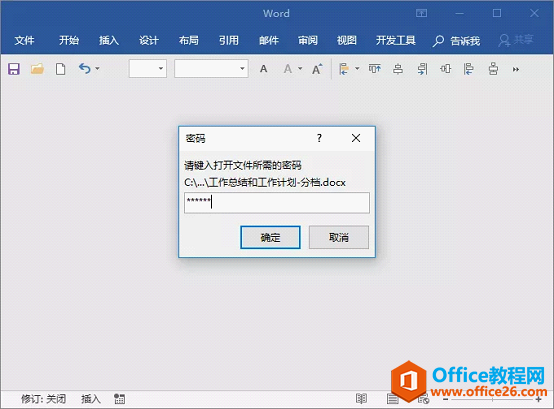Select the align left icon

[x=468, y=69]
